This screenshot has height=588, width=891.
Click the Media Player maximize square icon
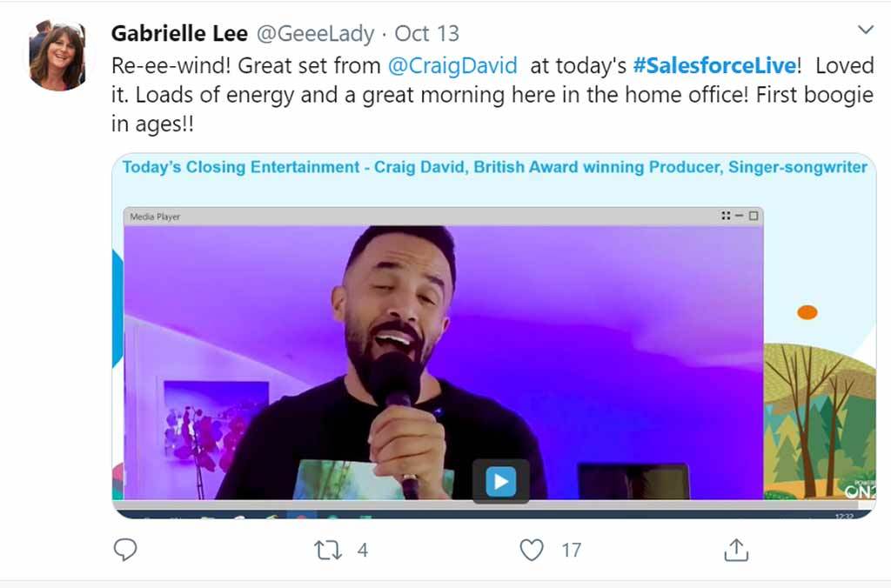(x=754, y=216)
